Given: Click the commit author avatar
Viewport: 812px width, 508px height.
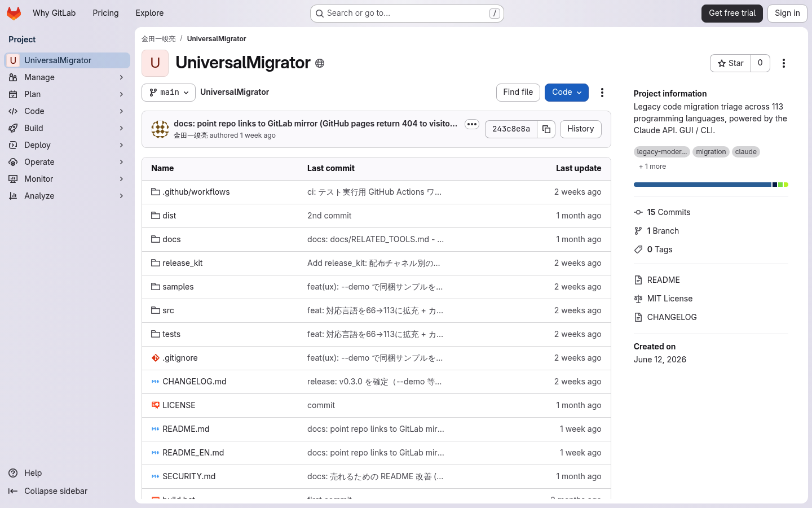Looking at the screenshot, I should [160, 129].
